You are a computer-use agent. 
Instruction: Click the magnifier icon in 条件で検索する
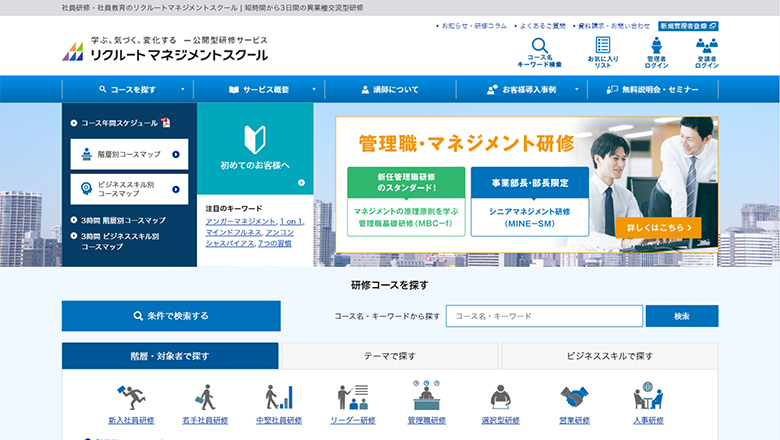(138, 316)
